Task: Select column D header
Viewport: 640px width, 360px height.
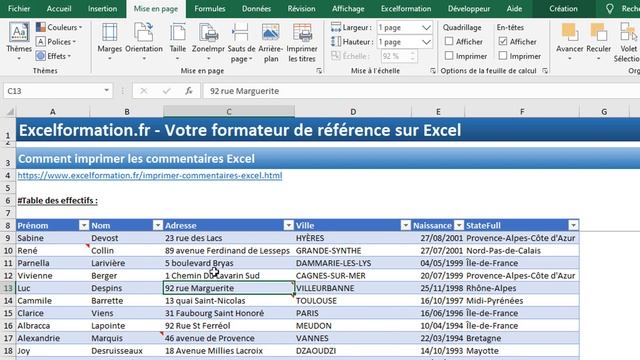Action: pos(353,111)
